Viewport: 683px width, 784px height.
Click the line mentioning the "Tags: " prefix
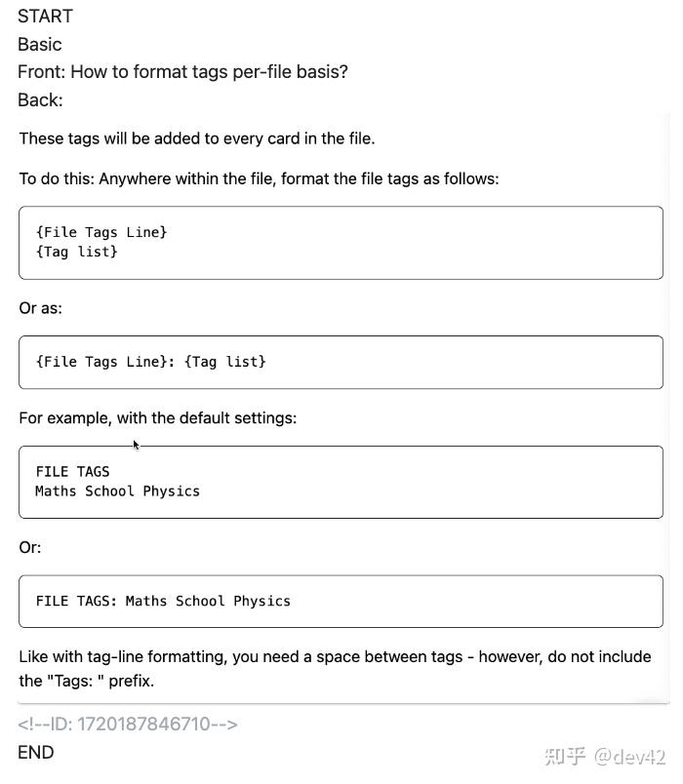[87, 681]
